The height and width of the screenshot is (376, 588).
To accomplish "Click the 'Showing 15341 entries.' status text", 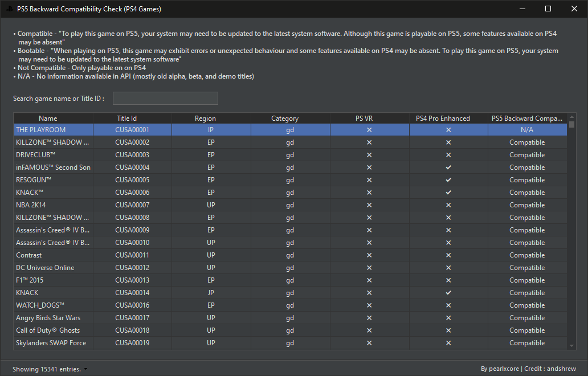I will click(x=47, y=369).
